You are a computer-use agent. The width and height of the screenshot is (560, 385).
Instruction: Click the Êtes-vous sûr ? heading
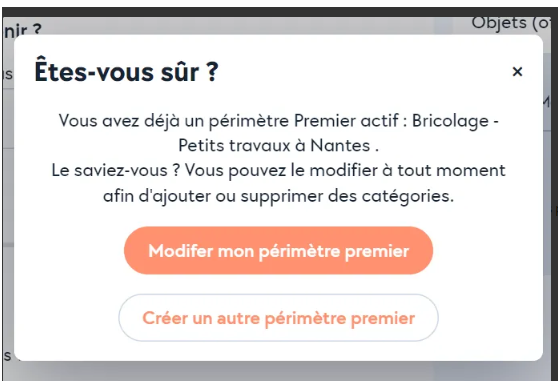(x=126, y=72)
